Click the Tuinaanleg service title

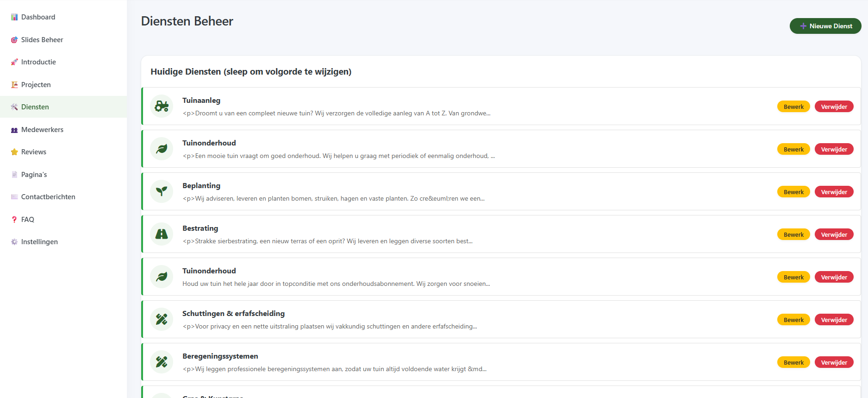[x=201, y=101]
